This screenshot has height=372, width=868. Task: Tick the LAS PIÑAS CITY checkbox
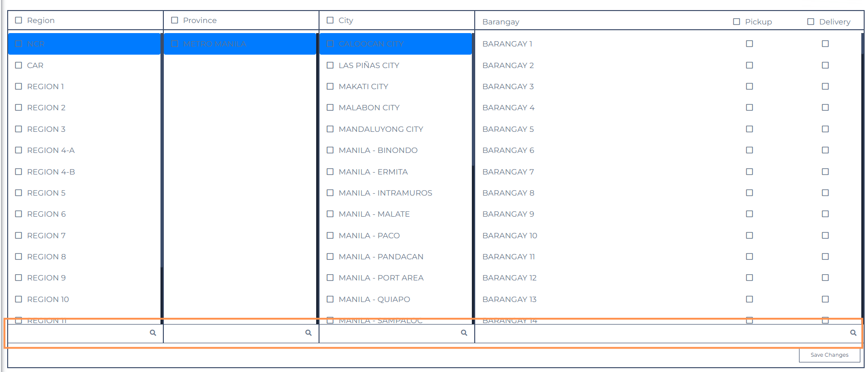point(330,65)
